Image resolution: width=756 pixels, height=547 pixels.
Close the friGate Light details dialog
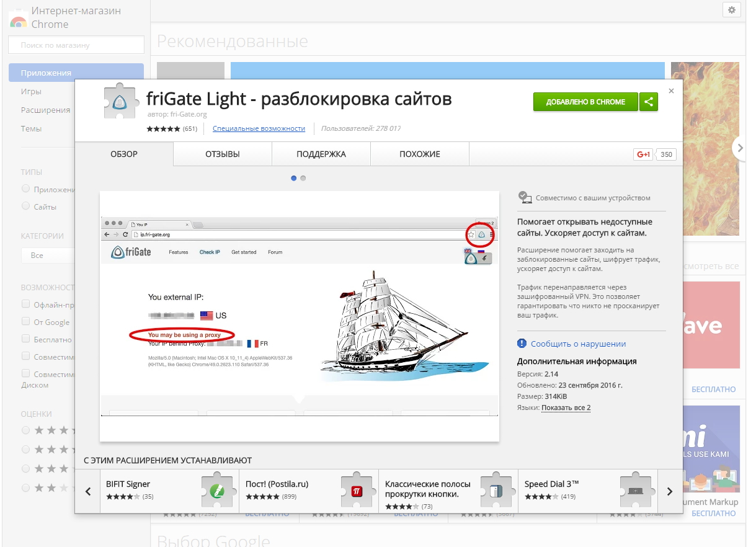670,91
